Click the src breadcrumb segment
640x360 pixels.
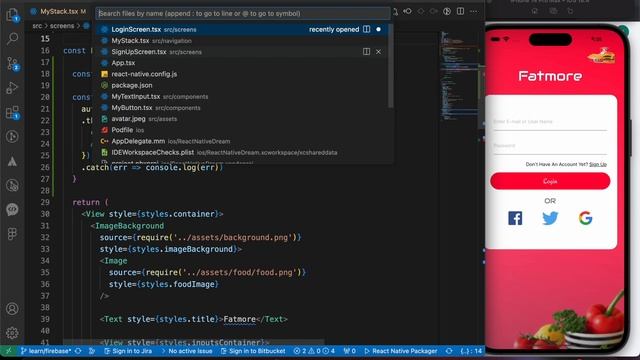[x=37, y=26]
